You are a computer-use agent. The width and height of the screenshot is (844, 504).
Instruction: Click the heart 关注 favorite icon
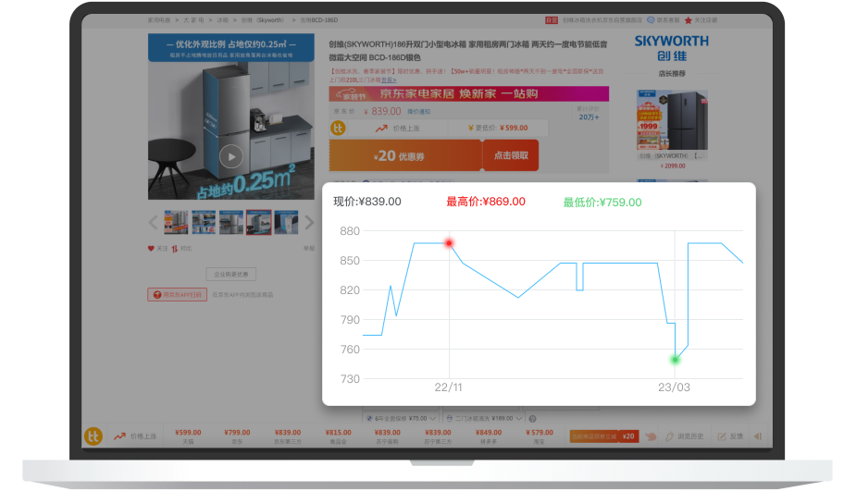coord(151,249)
